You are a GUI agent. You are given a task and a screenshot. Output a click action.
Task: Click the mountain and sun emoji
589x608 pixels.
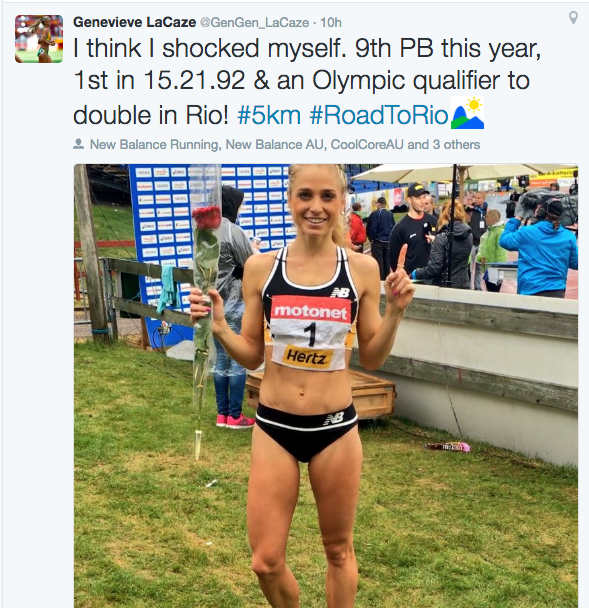467,113
